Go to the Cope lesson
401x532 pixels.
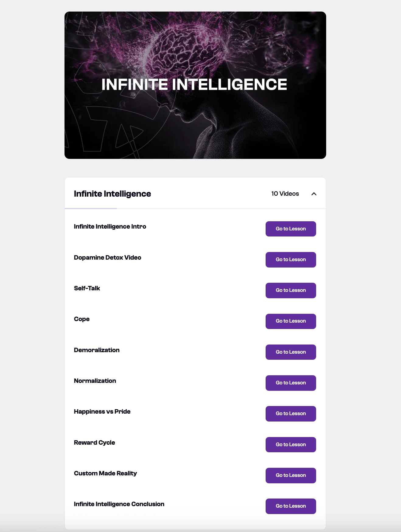pos(291,321)
